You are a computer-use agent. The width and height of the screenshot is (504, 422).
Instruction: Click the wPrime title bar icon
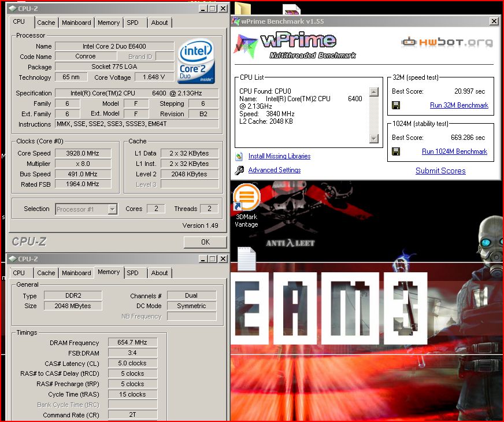pyautogui.click(x=236, y=21)
